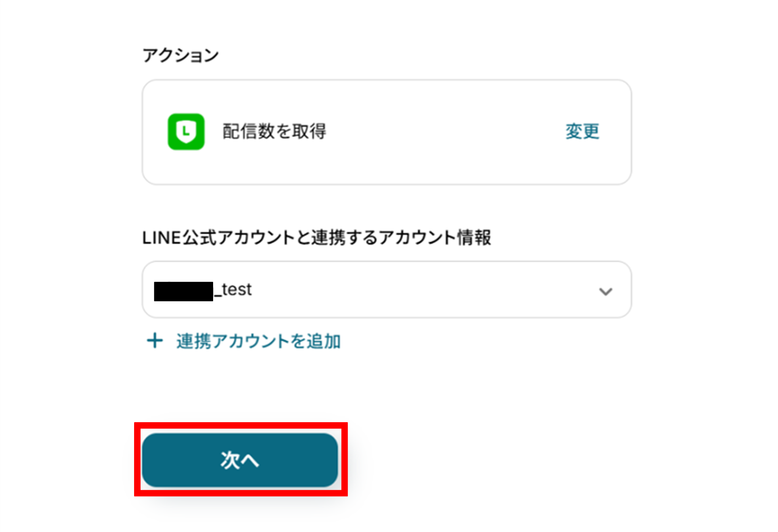Click the letter L in LINE icon
Viewport: 778px width, 532px height.
pyautogui.click(x=186, y=131)
